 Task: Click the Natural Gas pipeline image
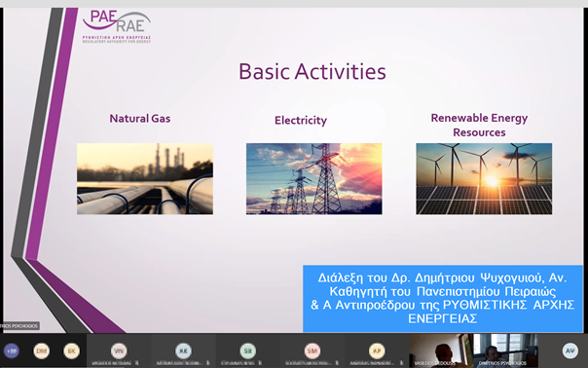coord(145,178)
